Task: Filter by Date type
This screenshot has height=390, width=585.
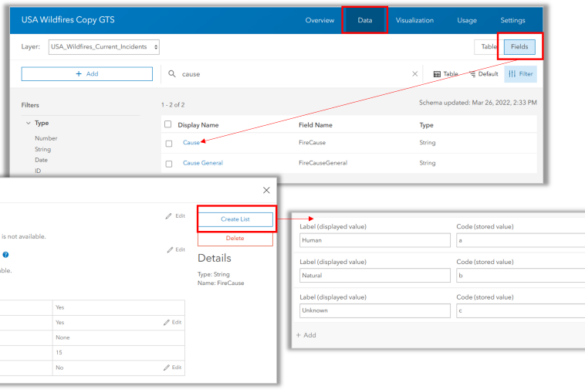Action: tap(41, 160)
